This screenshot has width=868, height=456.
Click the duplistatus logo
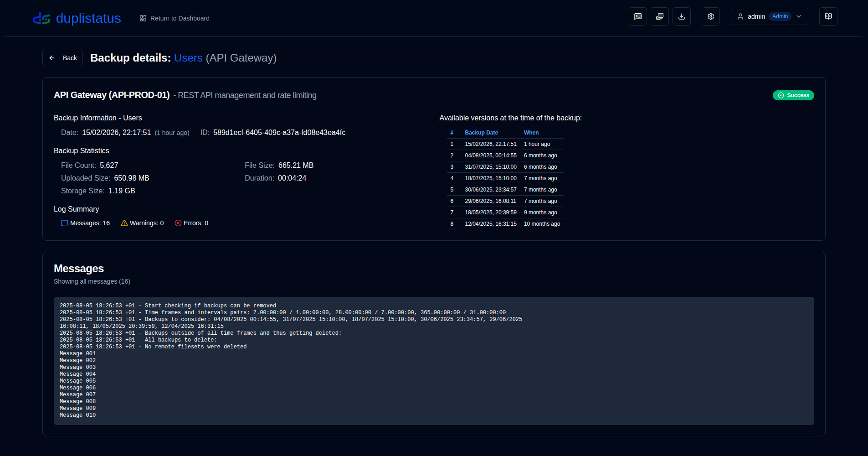pyautogui.click(x=77, y=18)
